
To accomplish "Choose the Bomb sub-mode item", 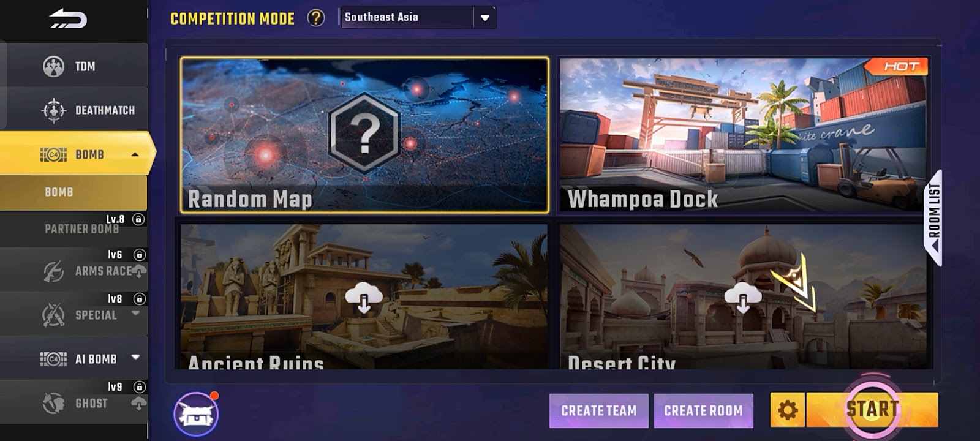I will pyautogui.click(x=73, y=192).
